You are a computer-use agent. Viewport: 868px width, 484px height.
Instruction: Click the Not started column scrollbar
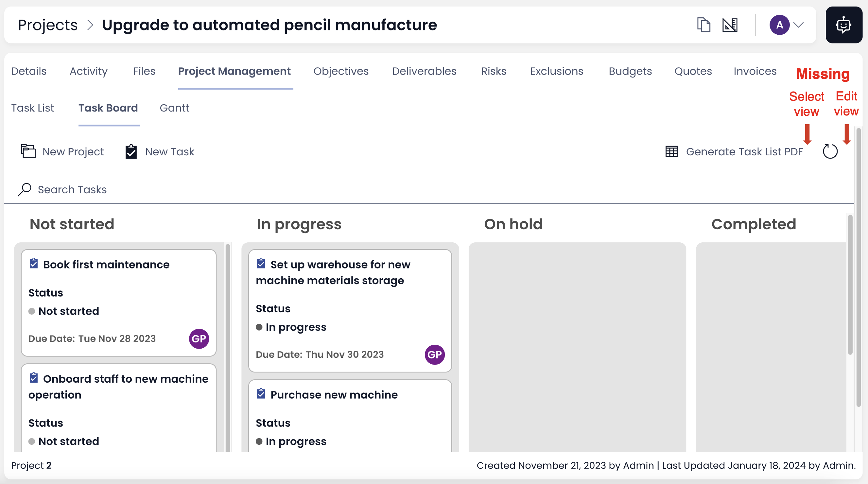tap(228, 347)
